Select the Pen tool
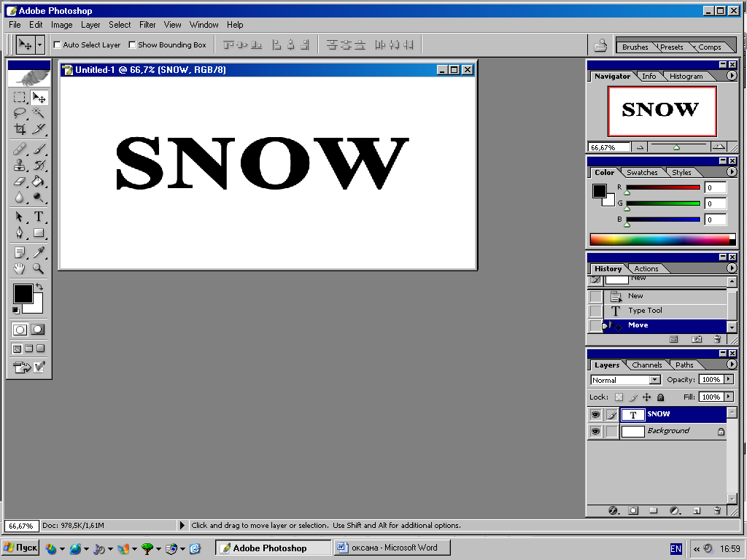747x560 pixels. (19, 233)
